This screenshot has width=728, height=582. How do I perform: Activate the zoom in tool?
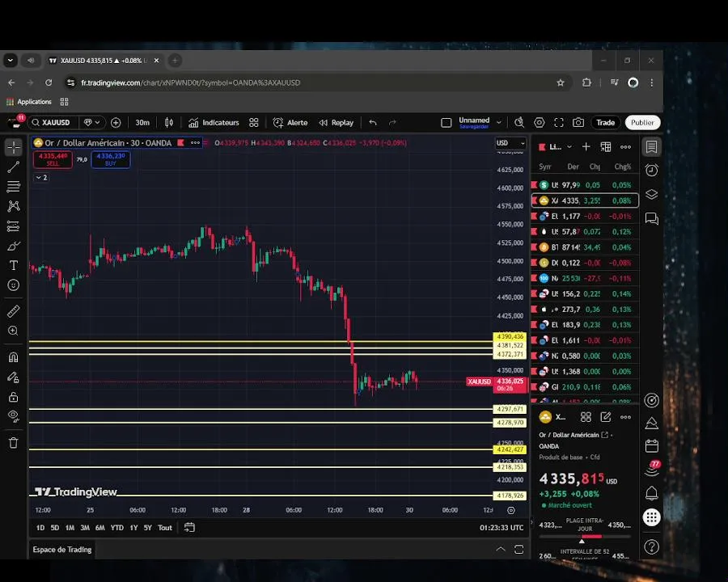coord(14,331)
